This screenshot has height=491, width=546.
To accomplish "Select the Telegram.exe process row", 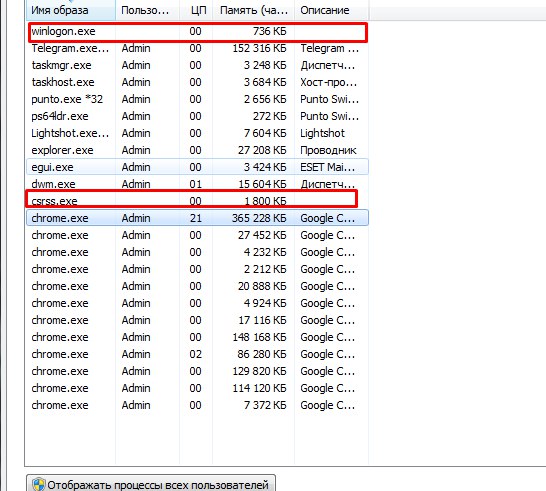I will click(197, 48).
